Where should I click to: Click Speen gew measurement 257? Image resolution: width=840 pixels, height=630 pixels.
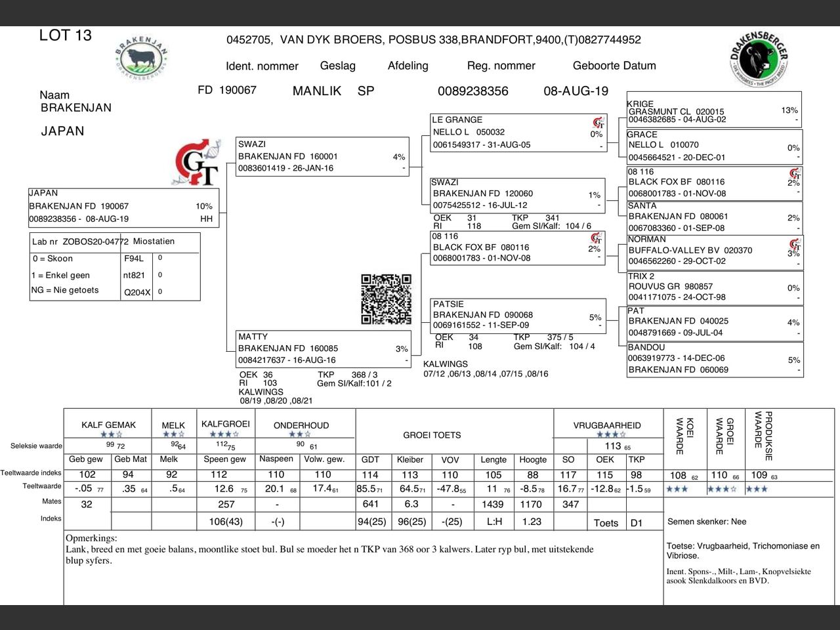226,505
